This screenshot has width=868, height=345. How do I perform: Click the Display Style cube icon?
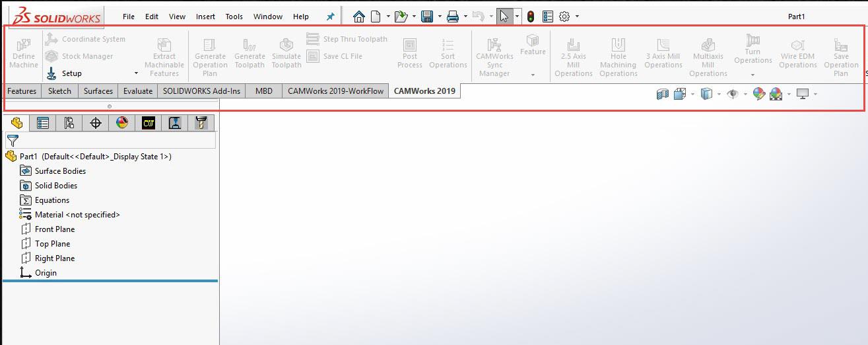(x=706, y=95)
